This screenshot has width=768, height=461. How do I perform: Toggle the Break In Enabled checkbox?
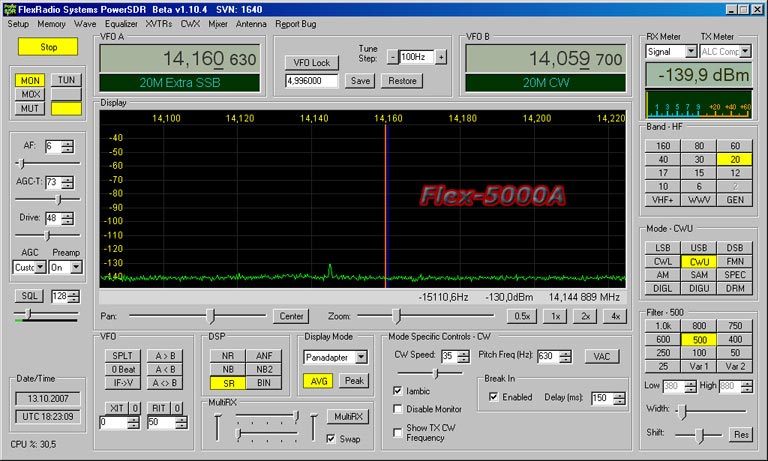pyautogui.click(x=494, y=397)
